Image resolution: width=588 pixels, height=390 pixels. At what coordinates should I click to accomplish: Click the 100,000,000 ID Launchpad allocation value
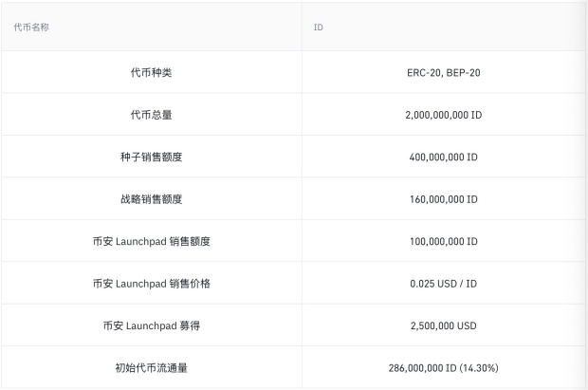pyautogui.click(x=444, y=241)
